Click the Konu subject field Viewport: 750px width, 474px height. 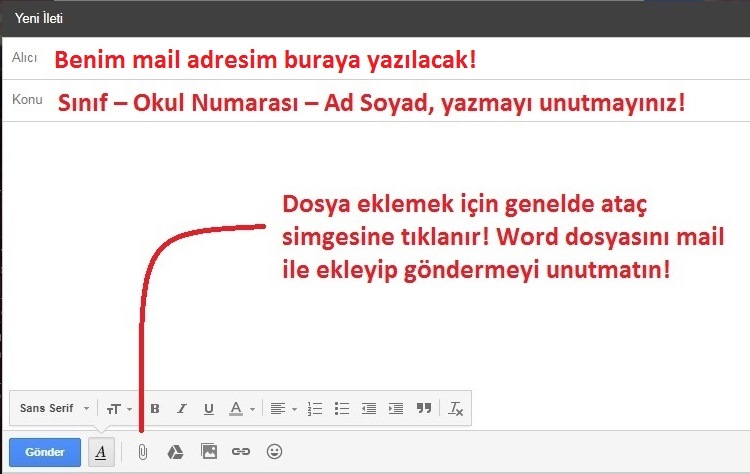click(376, 101)
